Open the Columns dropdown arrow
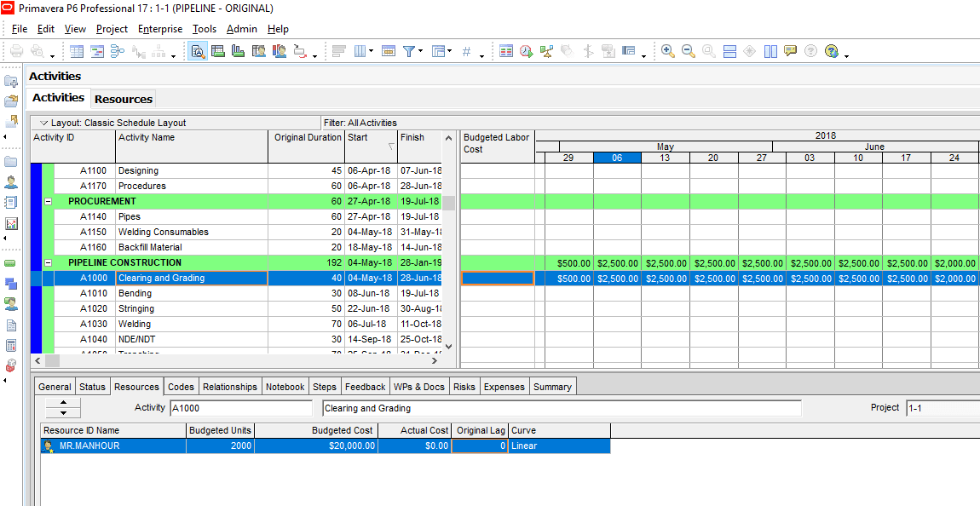Screen dimensions: 980x506 tap(372, 51)
